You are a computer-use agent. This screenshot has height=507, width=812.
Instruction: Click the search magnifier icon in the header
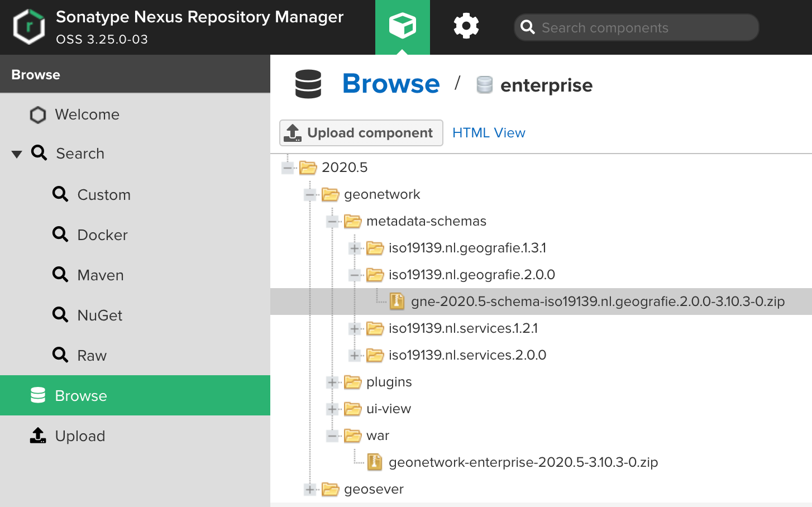click(527, 27)
